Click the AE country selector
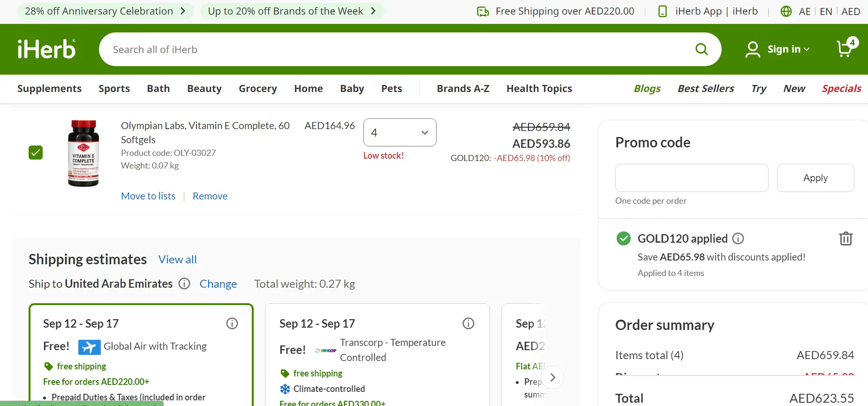The width and height of the screenshot is (868, 406). tap(805, 11)
